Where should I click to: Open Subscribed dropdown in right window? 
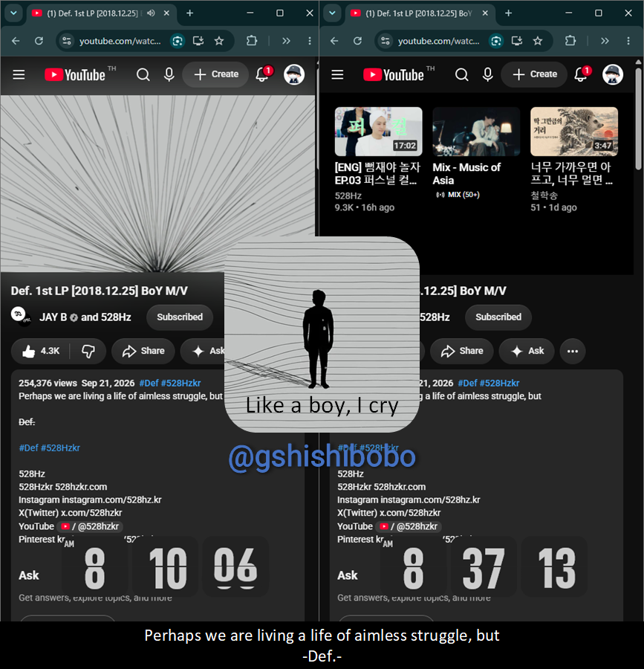[498, 317]
